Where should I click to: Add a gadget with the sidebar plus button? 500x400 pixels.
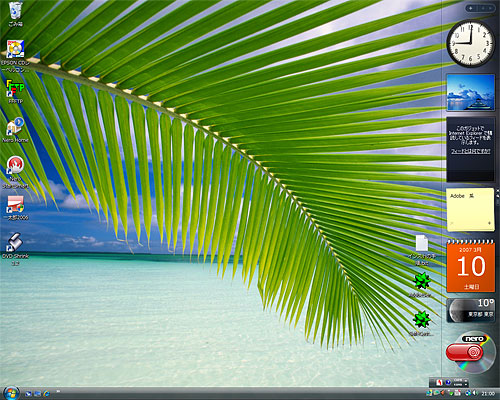471,8
